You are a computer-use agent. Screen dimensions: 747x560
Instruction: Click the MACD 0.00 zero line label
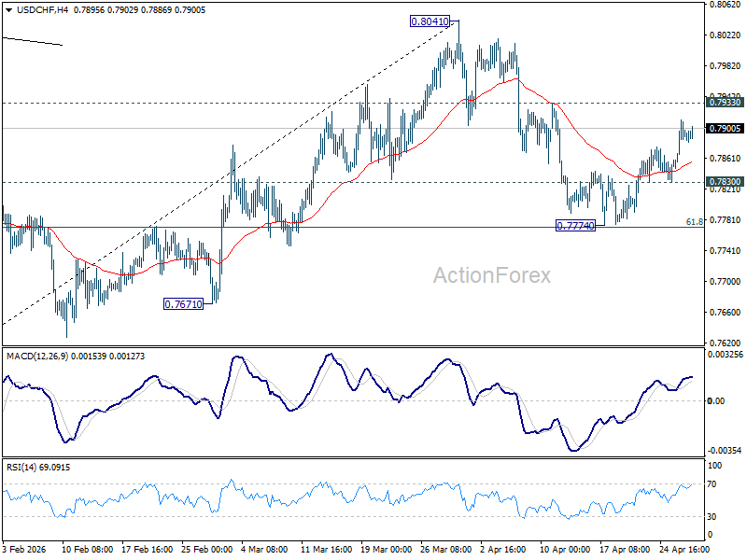(716, 401)
